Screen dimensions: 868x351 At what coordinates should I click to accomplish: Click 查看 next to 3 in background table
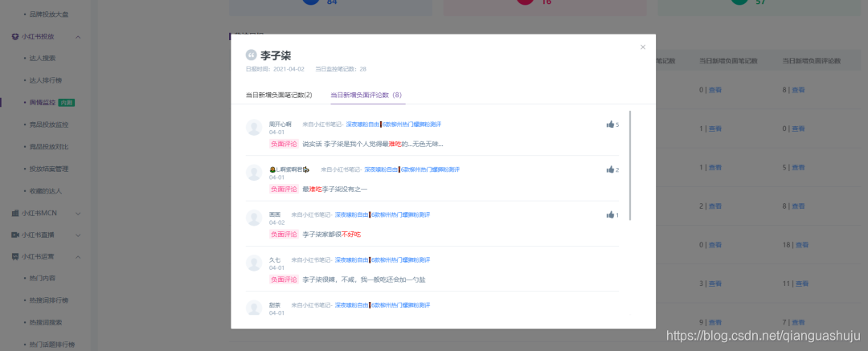(715, 284)
